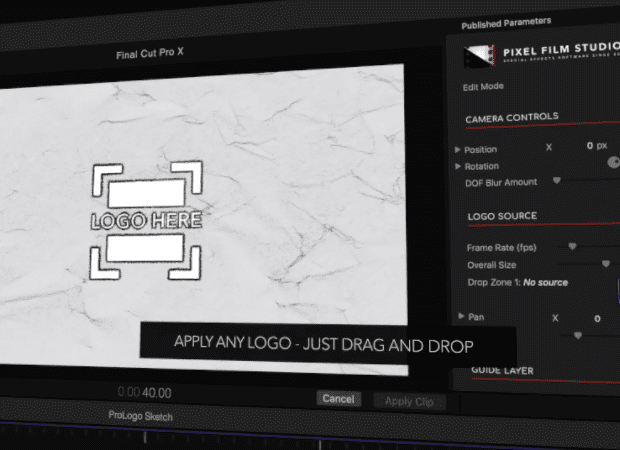Expand the Pan parameter triangle
This screenshot has height=450, width=620.
[461, 316]
